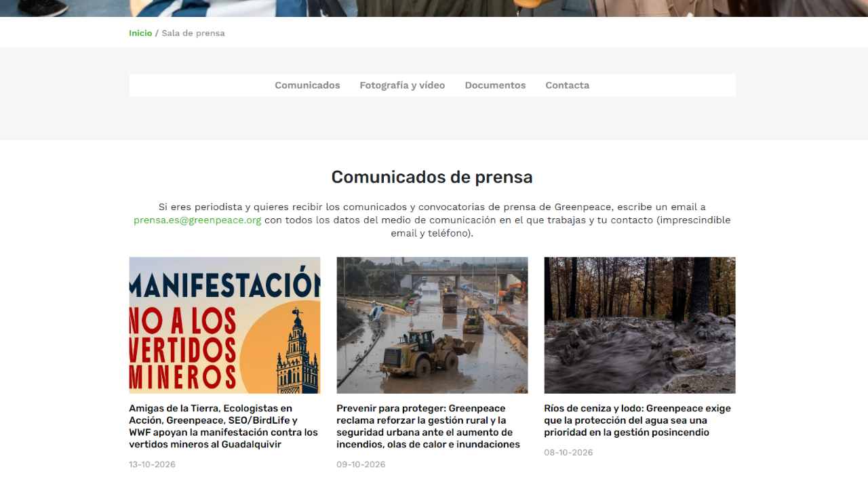The image size is (868, 488).
Task: Click the 'Sala de prensa' breadcrumb text
Action: pyautogui.click(x=193, y=33)
